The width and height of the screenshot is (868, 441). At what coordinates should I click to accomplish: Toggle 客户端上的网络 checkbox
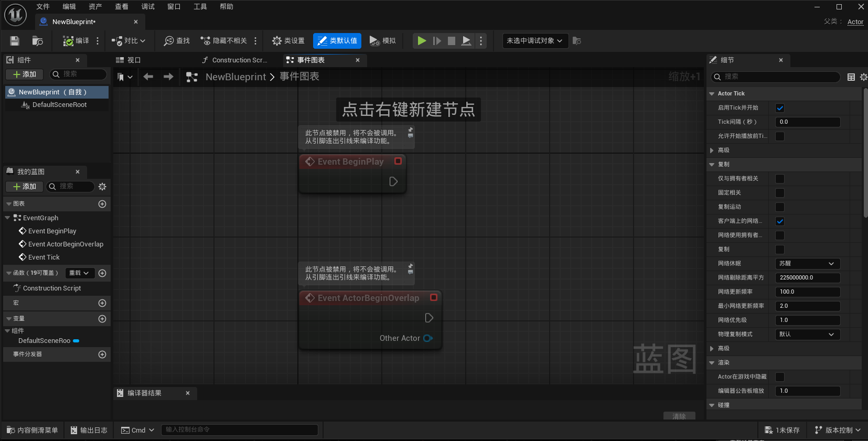(x=780, y=221)
